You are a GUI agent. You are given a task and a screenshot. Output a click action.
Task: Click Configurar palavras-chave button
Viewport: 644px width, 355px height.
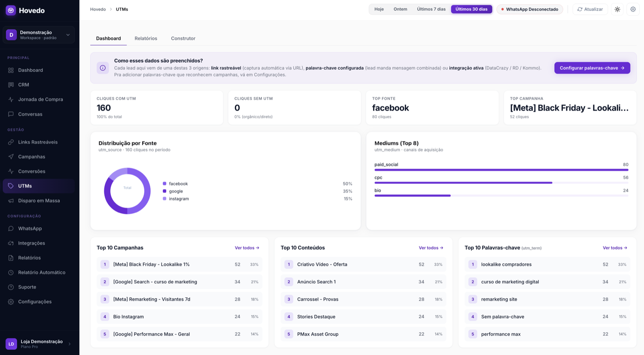(592, 68)
